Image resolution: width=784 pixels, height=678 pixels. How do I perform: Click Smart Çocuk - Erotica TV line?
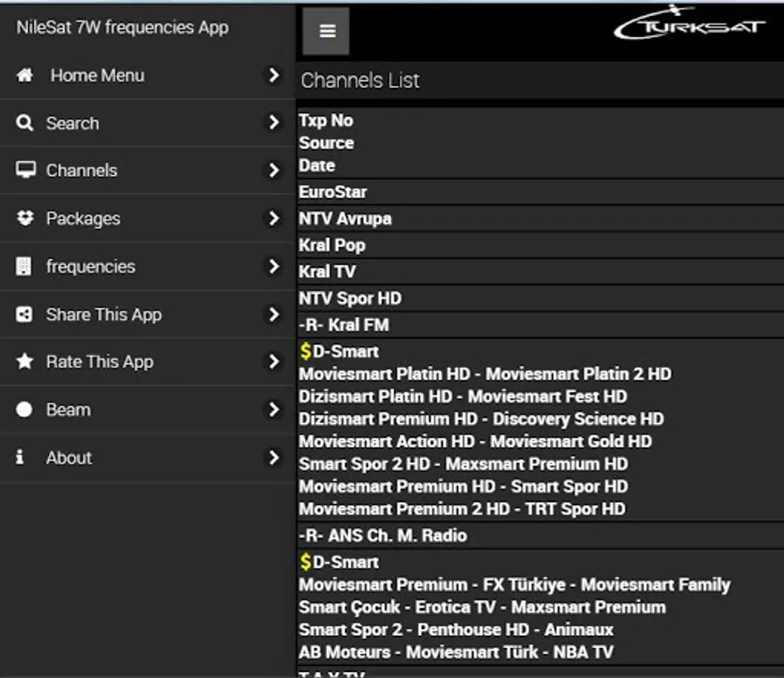click(482, 607)
